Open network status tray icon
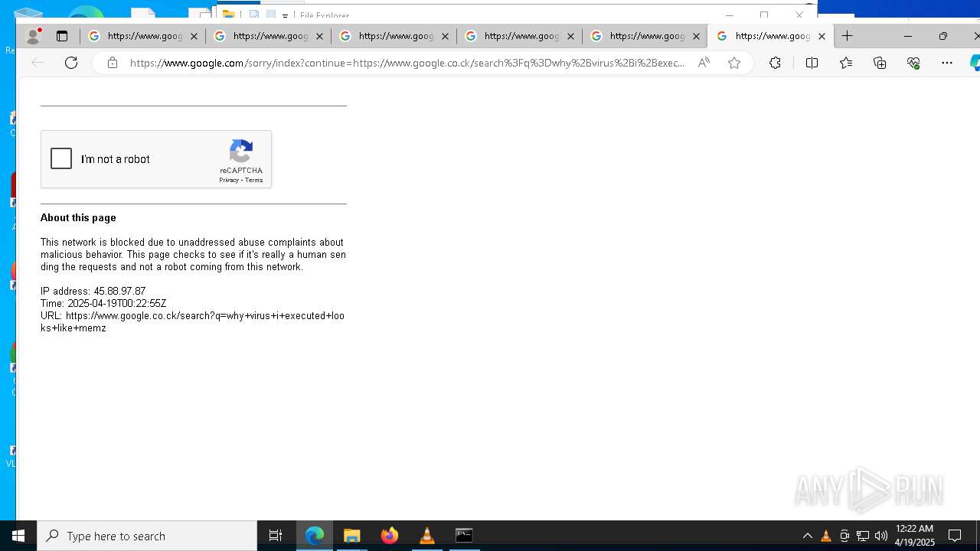980x551 pixels. (863, 536)
